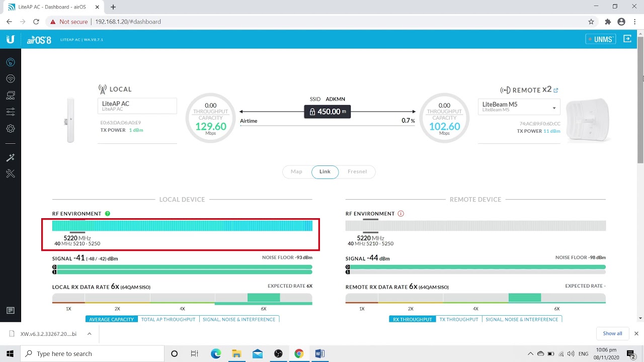The width and height of the screenshot is (644, 362).
Task: Click the remote 102.60 Mbps capacity gauge
Action: click(x=444, y=119)
